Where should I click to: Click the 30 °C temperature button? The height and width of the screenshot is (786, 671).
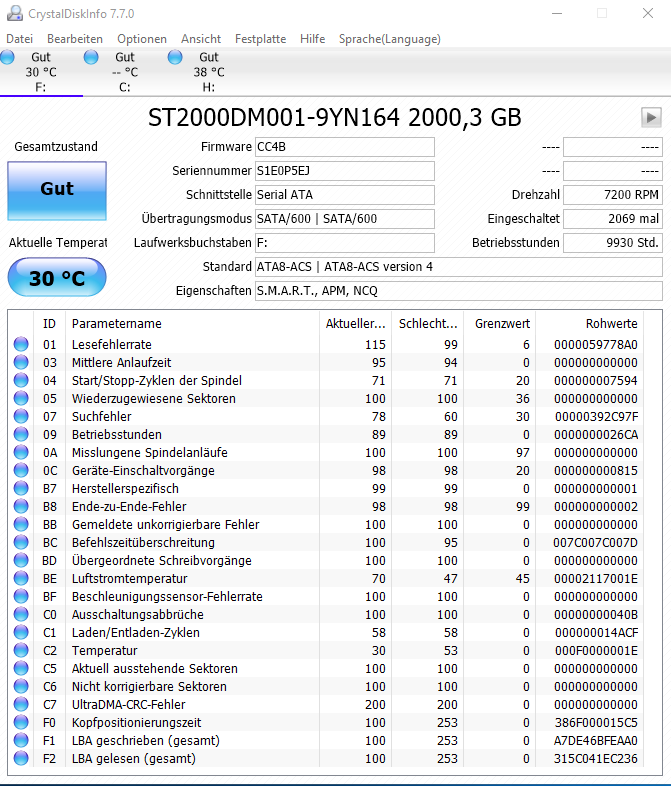coord(57,278)
